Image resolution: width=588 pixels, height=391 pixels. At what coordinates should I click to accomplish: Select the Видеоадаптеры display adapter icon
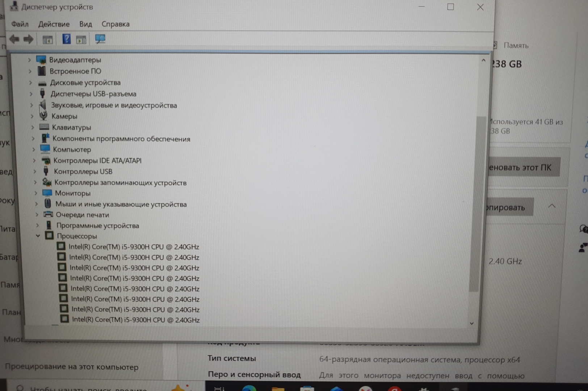point(41,60)
